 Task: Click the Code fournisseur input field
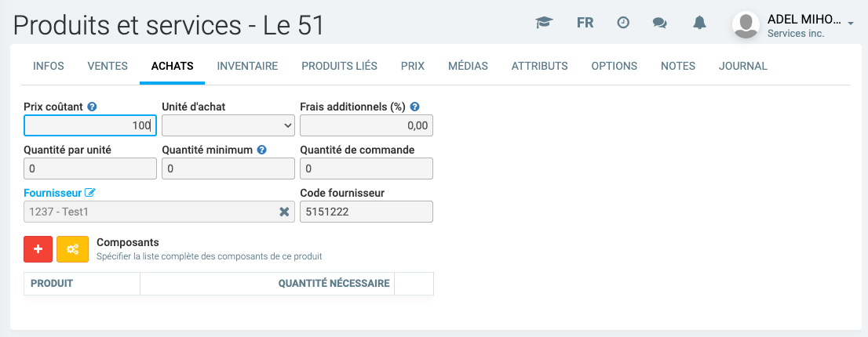point(367,212)
